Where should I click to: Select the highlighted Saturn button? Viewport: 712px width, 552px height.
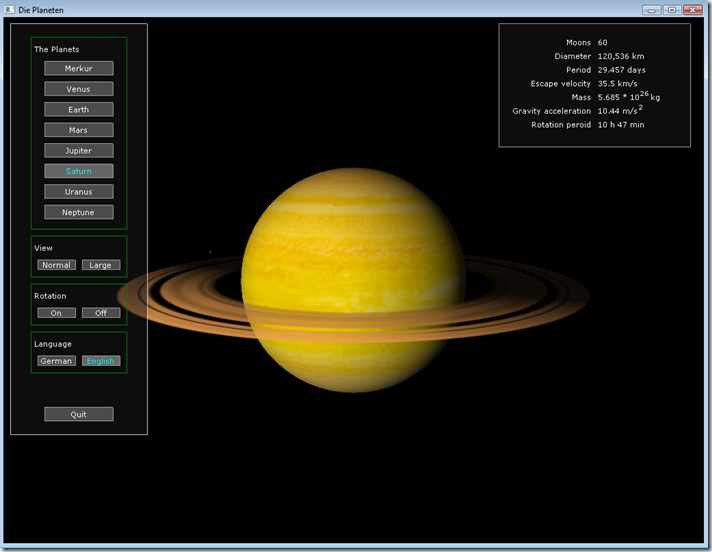(x=79, y=171)
